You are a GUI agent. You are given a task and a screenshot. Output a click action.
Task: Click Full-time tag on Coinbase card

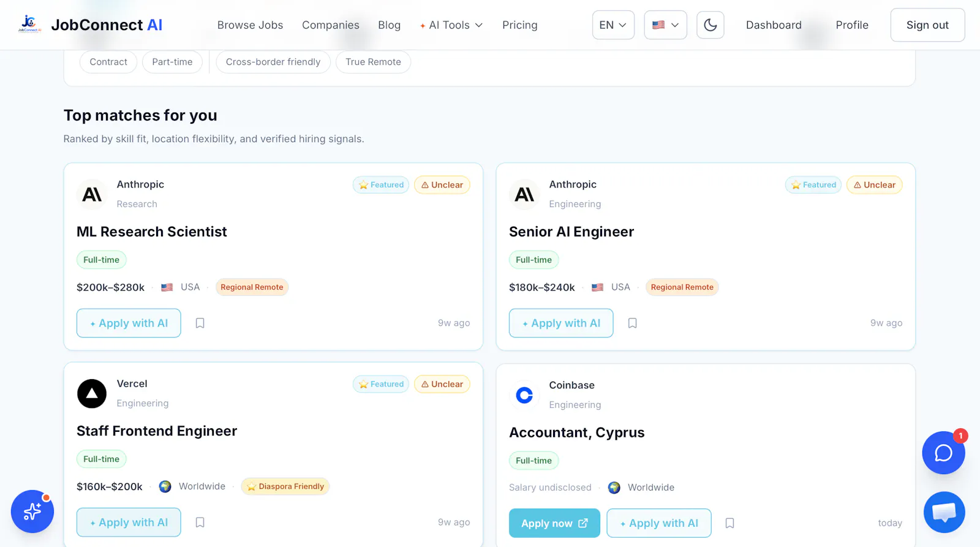coord(534,461)
